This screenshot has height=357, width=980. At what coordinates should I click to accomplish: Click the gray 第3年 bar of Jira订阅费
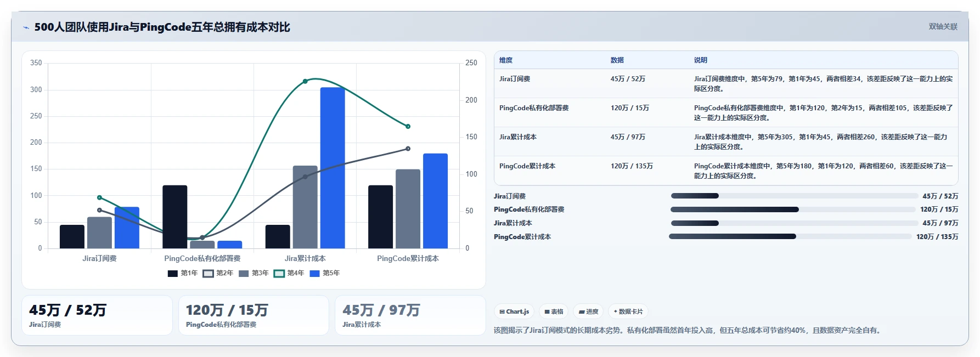[99, 233]
